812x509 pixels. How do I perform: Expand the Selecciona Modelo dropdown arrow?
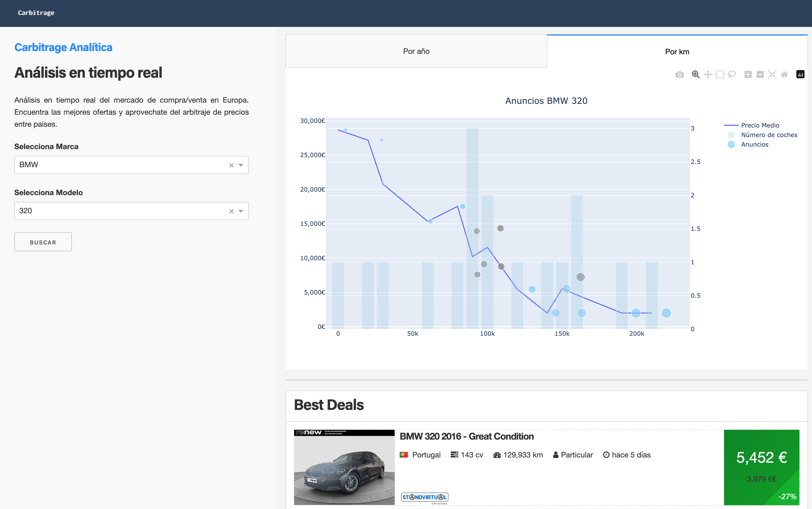[241, 211]
